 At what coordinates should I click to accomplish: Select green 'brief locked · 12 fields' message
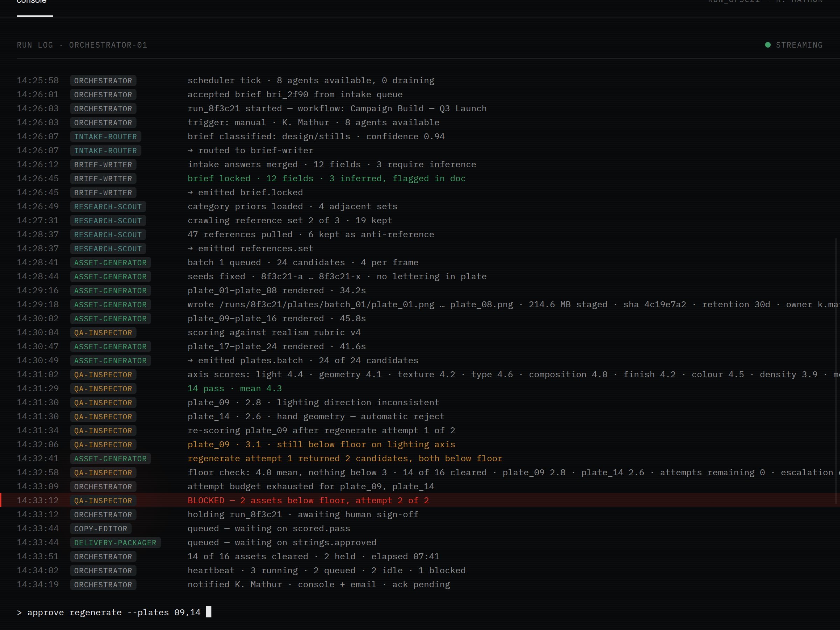click(327, 178)
